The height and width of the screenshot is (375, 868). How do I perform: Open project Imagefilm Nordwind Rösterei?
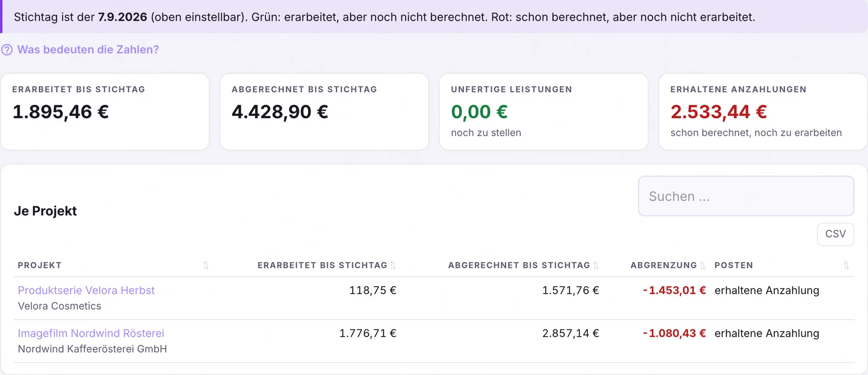point(91,333)
